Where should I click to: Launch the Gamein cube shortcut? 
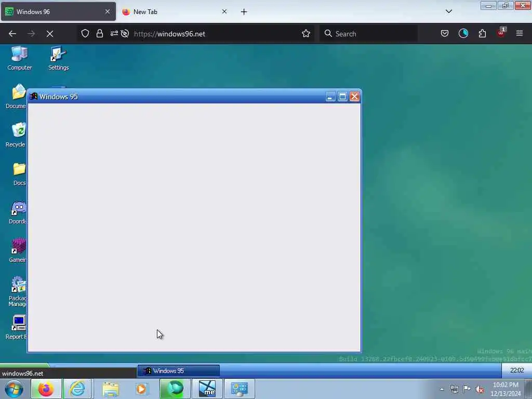[18, 251]
